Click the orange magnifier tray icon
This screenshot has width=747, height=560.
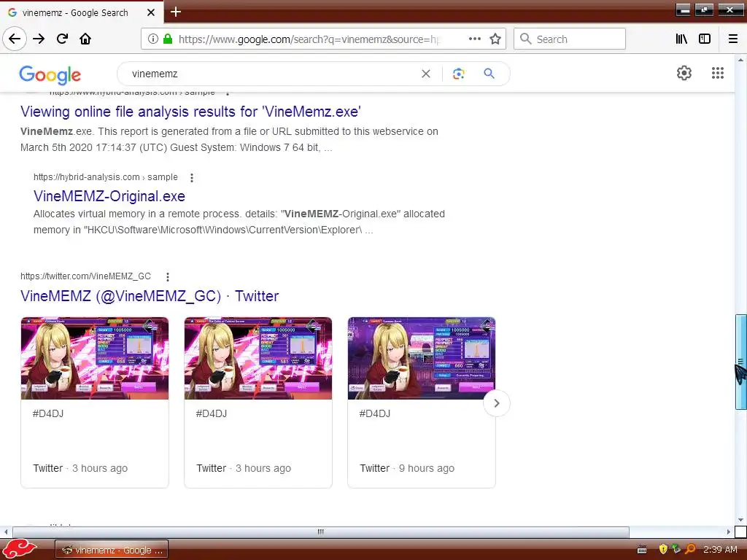(690, 550)
